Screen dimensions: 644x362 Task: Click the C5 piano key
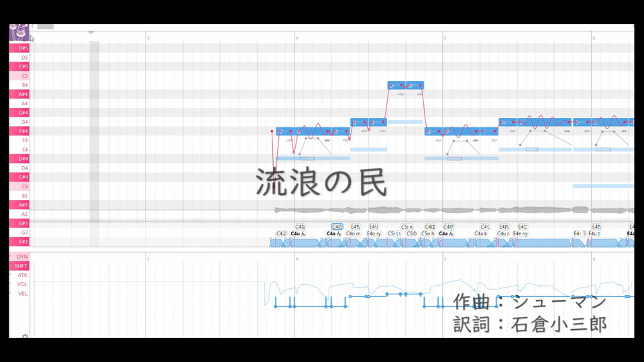click(19, 76)
